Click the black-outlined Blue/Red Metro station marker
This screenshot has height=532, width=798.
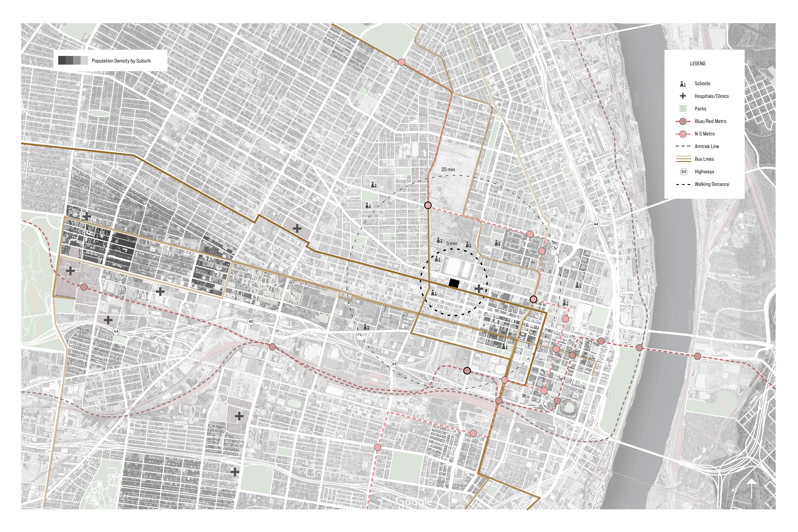(467, 371)
